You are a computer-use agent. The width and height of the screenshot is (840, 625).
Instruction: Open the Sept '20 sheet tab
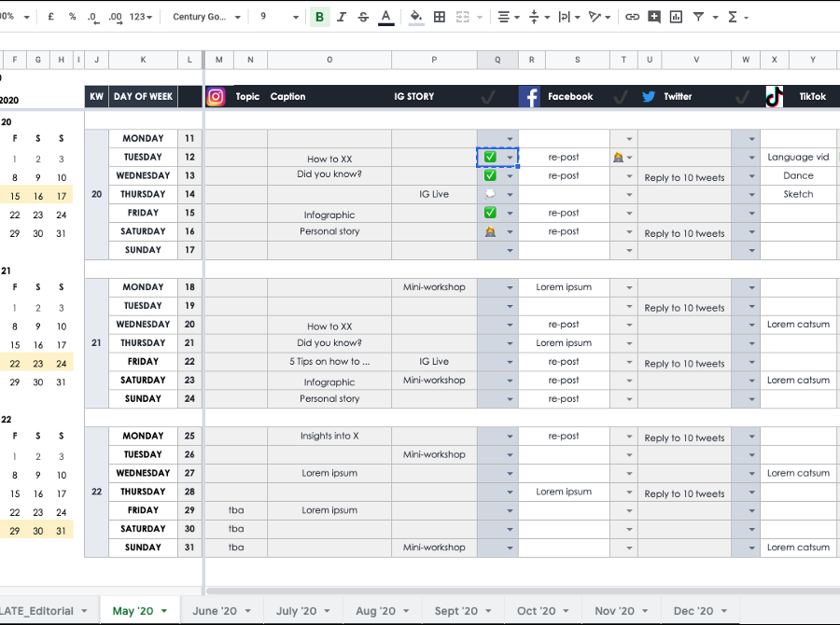[461, 611]
